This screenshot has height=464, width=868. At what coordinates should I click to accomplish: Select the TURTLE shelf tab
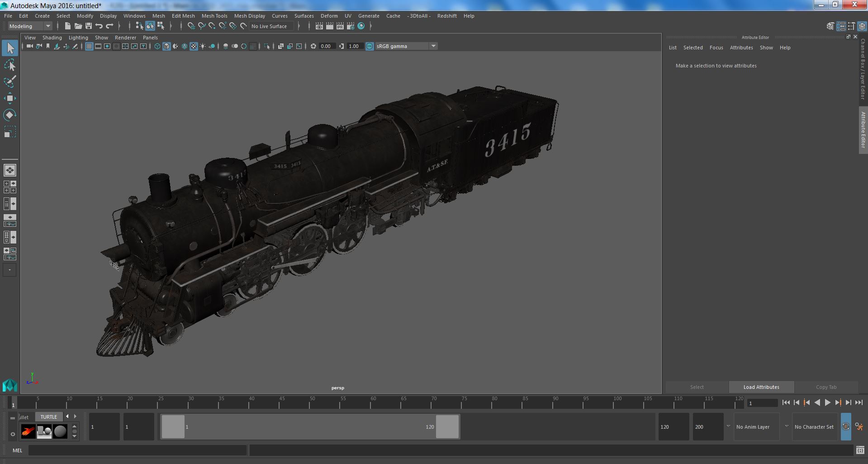(49, 417)
